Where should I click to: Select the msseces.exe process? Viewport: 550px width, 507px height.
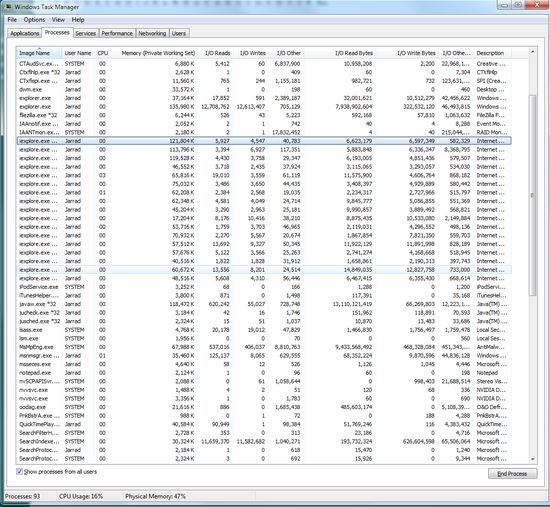[264, 364]
